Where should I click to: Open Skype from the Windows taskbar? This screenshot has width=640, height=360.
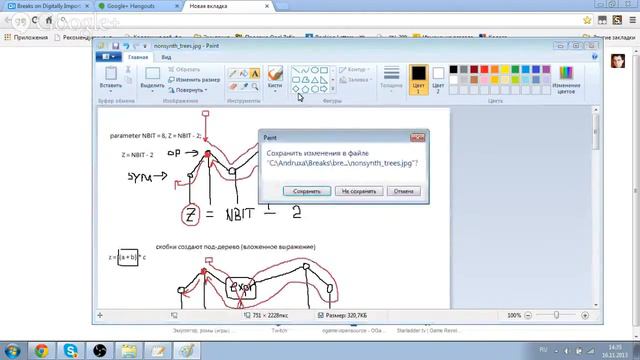point(71,350)
